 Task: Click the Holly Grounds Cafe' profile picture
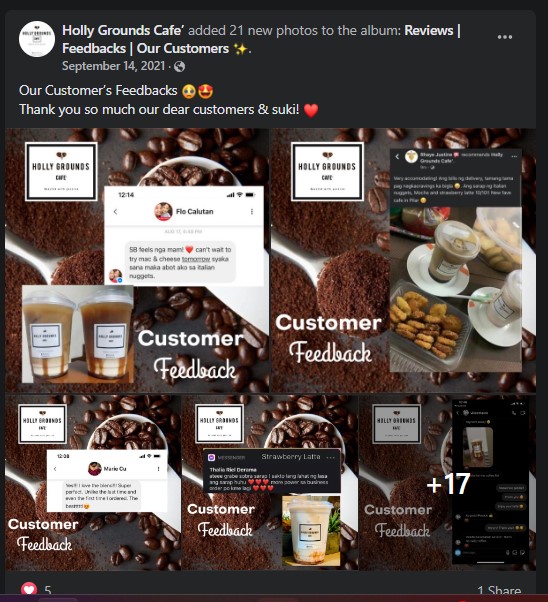(x=37, y=39)
